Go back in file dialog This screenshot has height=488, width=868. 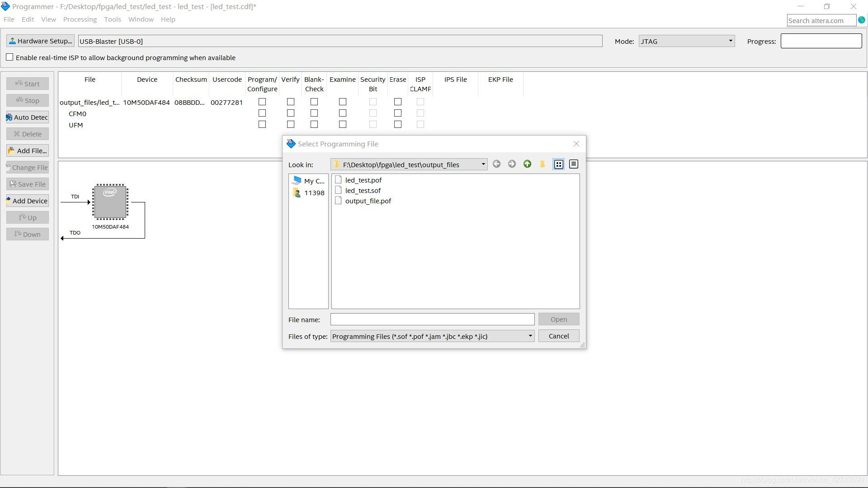(x=496, y=164)
